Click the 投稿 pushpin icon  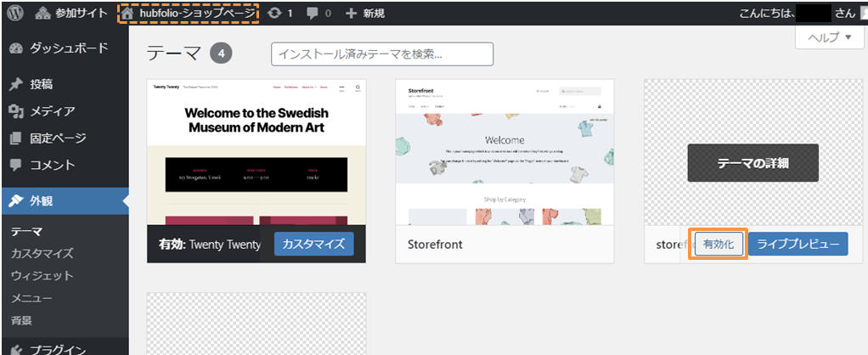16,85
